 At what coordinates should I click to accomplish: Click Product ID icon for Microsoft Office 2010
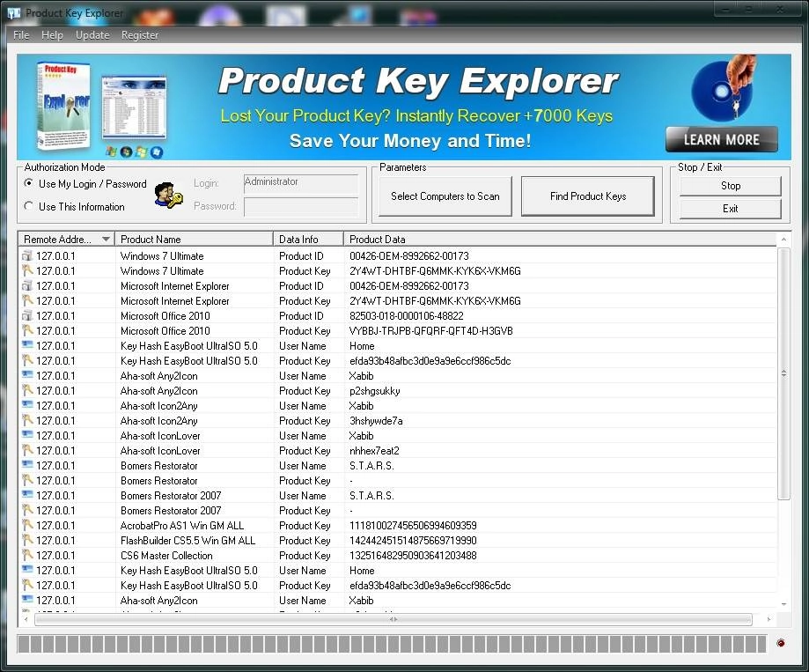tap(27, 315)
